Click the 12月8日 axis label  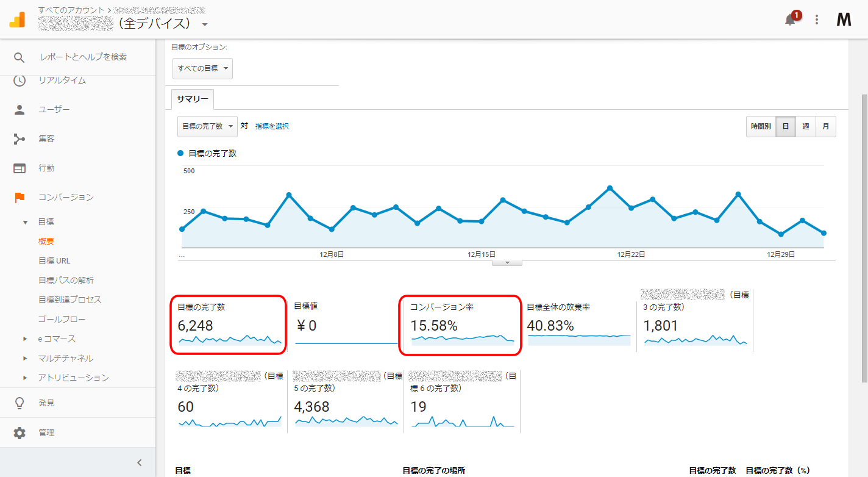(x=332, y=254)
